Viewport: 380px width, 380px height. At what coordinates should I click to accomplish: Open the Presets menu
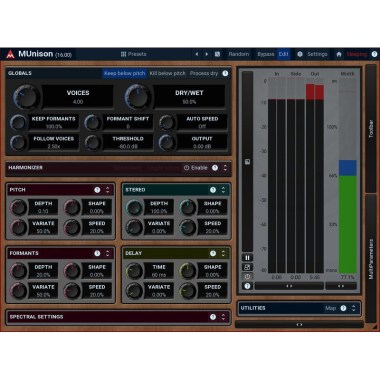pyautogui.click(x=133, y=54)
